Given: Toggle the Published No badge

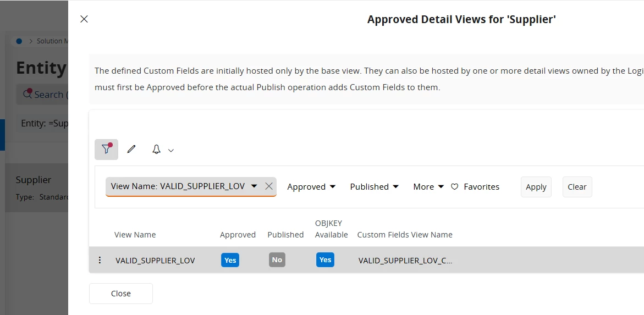Looking at the screenshot, I should tap(277, 260).
